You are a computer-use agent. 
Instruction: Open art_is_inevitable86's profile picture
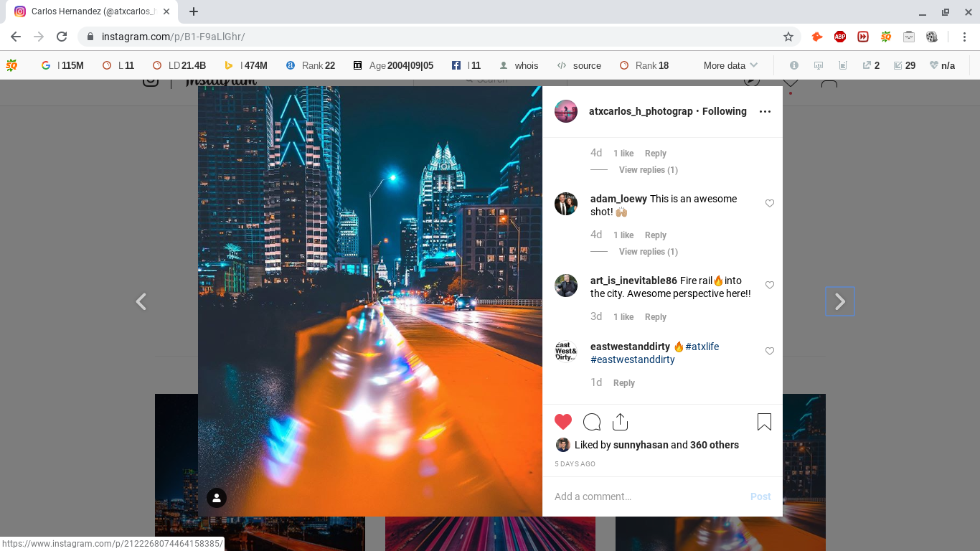click(x=566, y=286)
